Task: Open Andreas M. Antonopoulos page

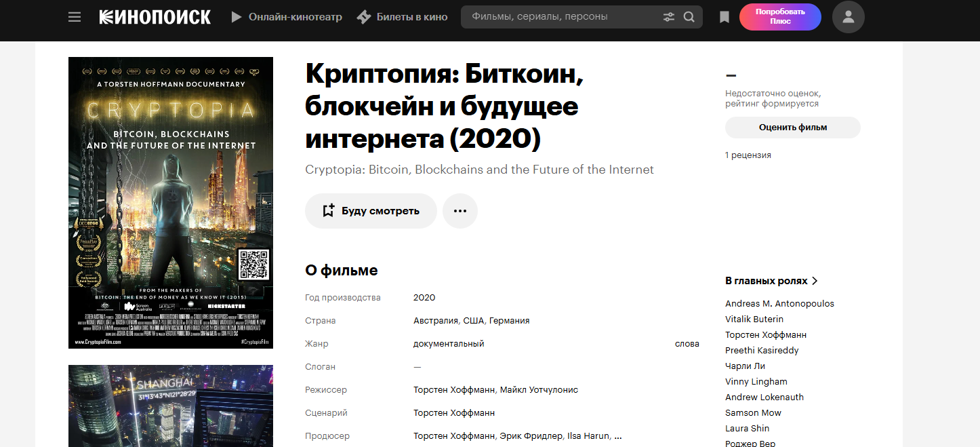Action: 779,304
